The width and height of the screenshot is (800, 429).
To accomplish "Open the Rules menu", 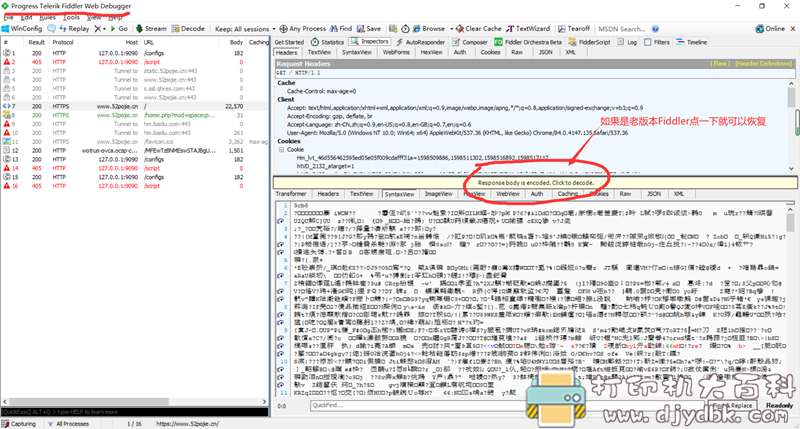I will click(x=47, y=17).
